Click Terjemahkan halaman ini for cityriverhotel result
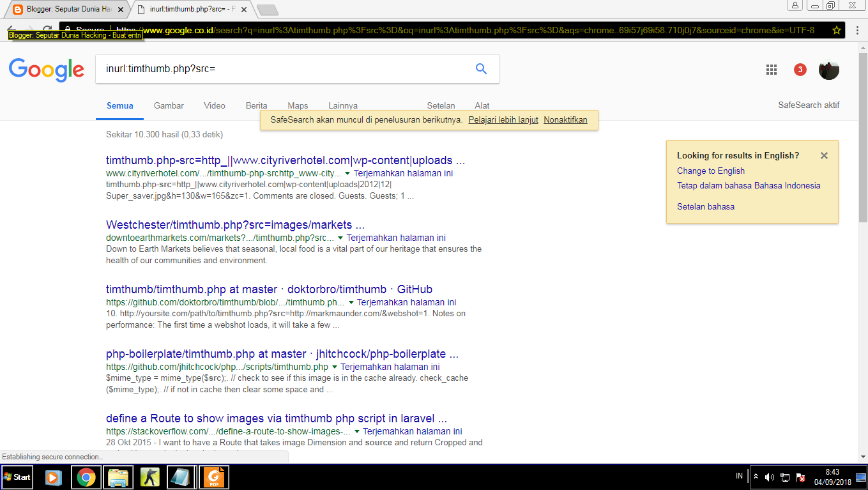The height and width of the screenshot is (490, 868). tap(403, 173)
